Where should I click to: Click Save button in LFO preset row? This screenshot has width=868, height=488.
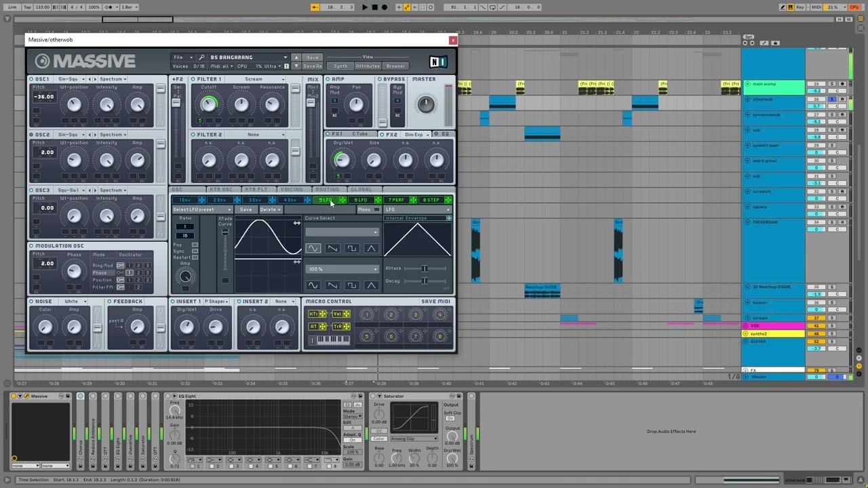click(x=246, y=209)
